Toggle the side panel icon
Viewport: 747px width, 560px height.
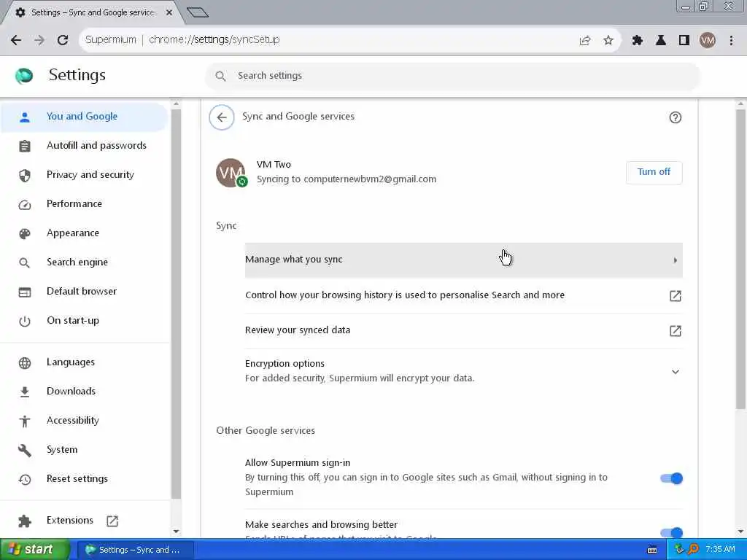click(684, 40)
